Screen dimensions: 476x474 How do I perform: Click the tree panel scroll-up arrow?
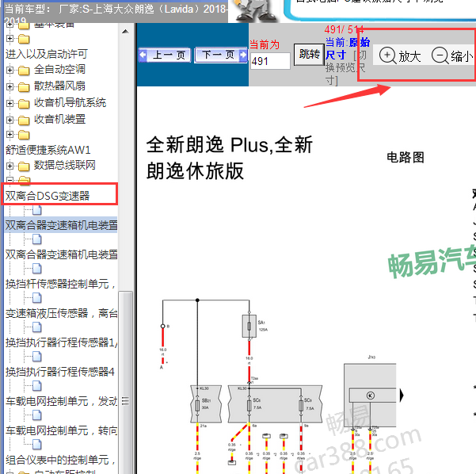[x=125, y=31]
